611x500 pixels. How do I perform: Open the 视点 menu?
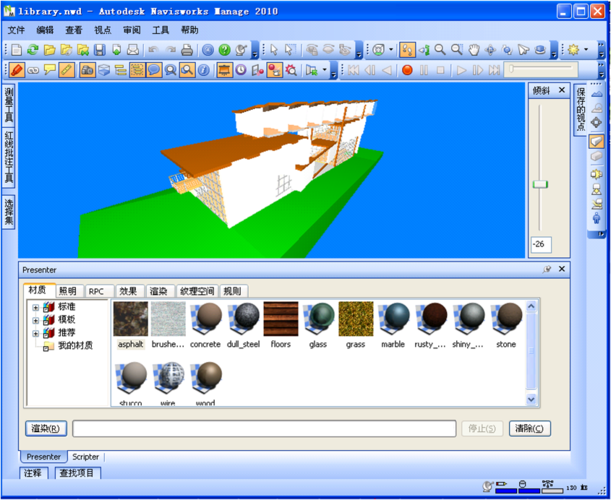103,30
